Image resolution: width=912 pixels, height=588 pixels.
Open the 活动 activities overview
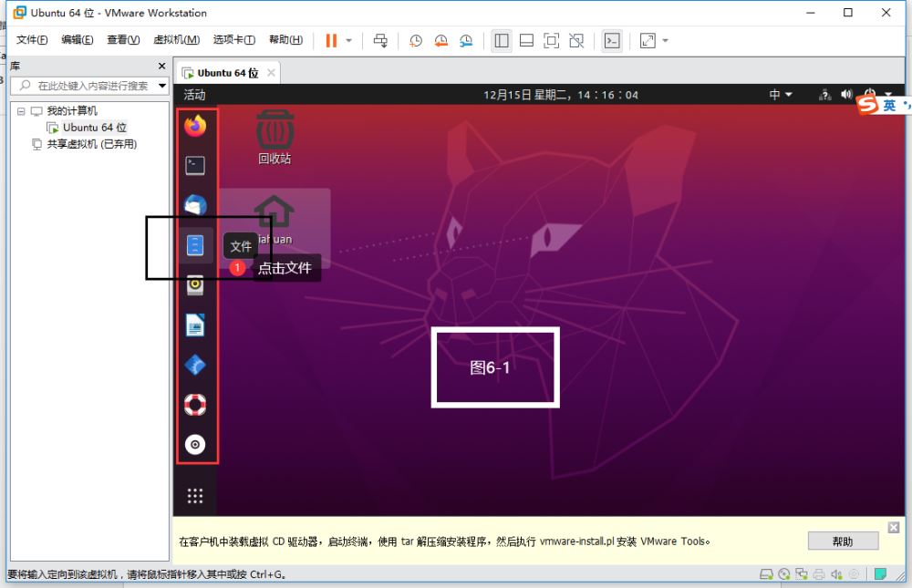click(x=194, y=95)
